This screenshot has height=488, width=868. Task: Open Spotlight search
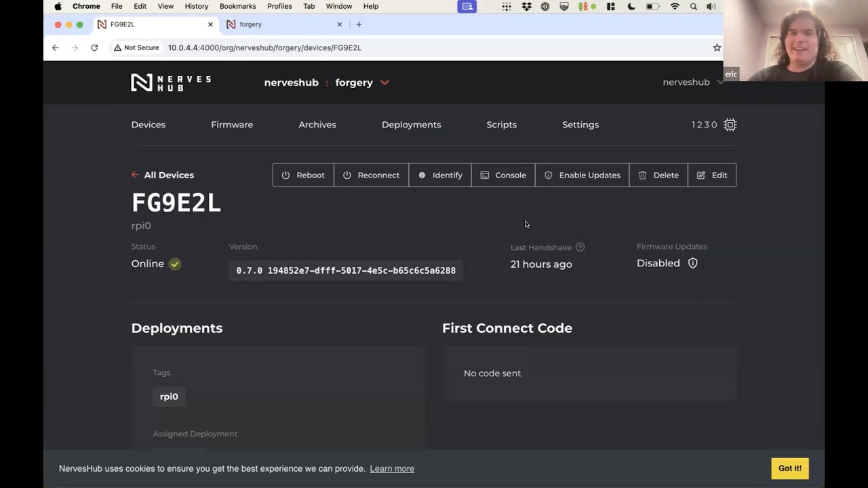click(693, 6)
